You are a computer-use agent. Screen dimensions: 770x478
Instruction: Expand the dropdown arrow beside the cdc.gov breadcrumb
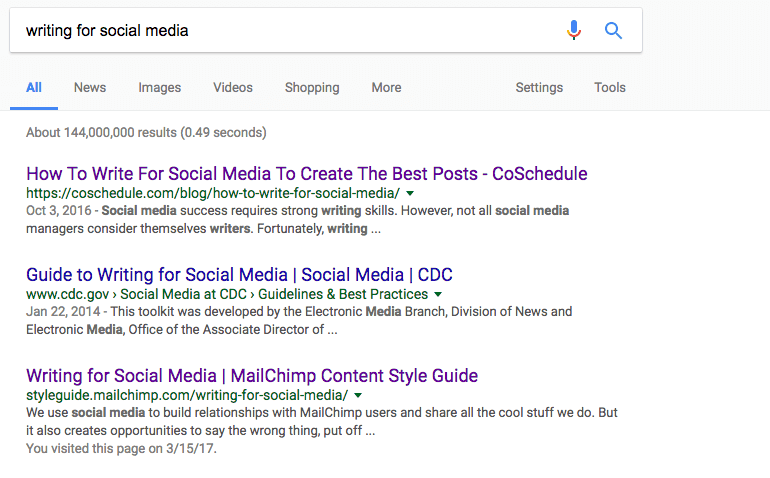pos(438,294)
